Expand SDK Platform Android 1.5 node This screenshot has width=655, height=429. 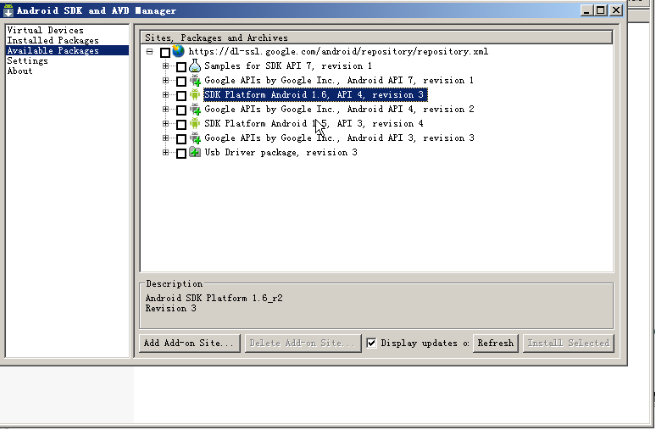[x=166, y=123]
